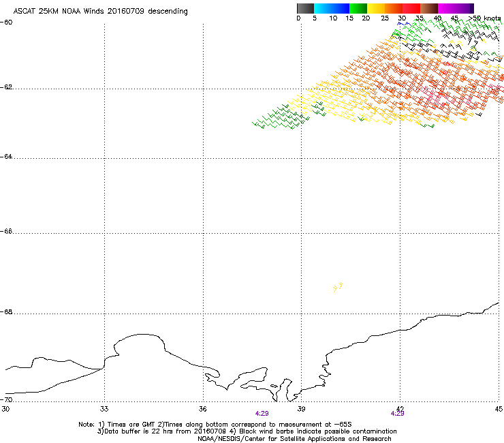Click the purple "4:29" time overlapping longitude 42
The image size is (504, 443).
[397, 414]
